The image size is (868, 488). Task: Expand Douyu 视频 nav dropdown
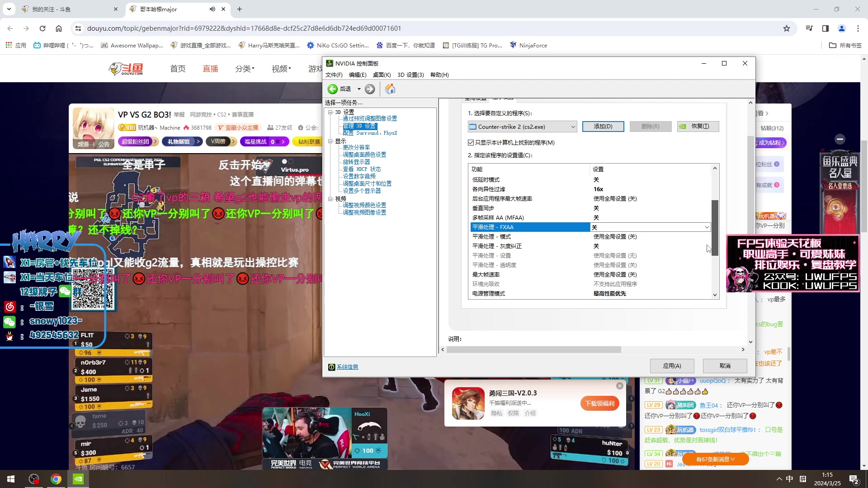point(281,69)
